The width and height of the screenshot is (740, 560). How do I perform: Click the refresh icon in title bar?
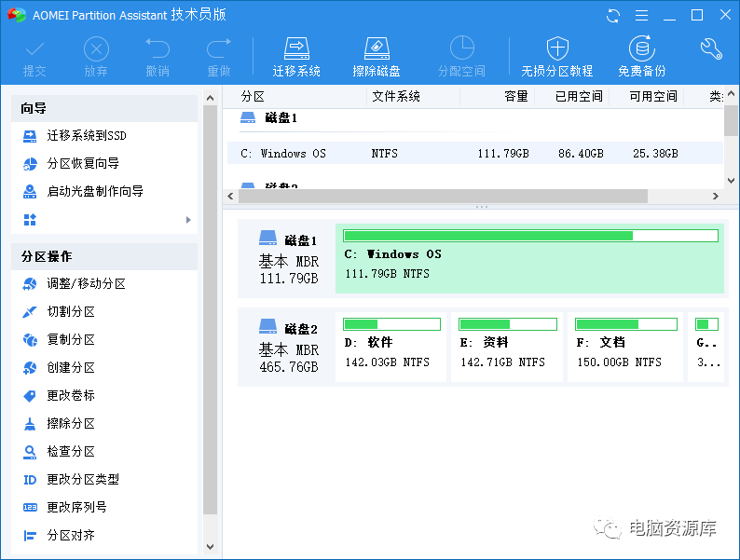(613, 16)
